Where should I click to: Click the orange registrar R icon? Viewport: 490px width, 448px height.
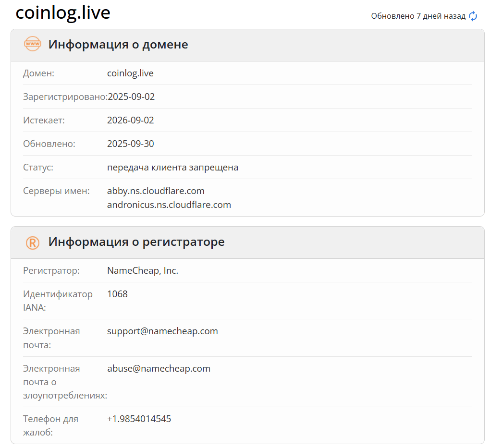coord(33,242)
